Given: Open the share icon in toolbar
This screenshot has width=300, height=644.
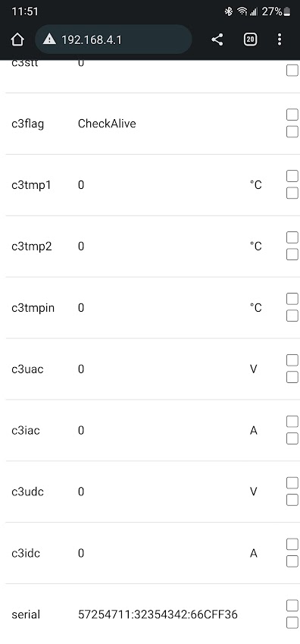Looking at the screenshot, I should (x=217, y=39).
